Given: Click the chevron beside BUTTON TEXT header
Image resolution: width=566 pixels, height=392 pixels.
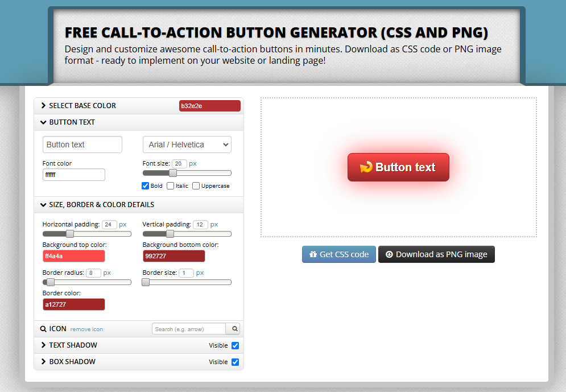Looking at the screenshot, I should pyautogui.click(x=43, y=122).
